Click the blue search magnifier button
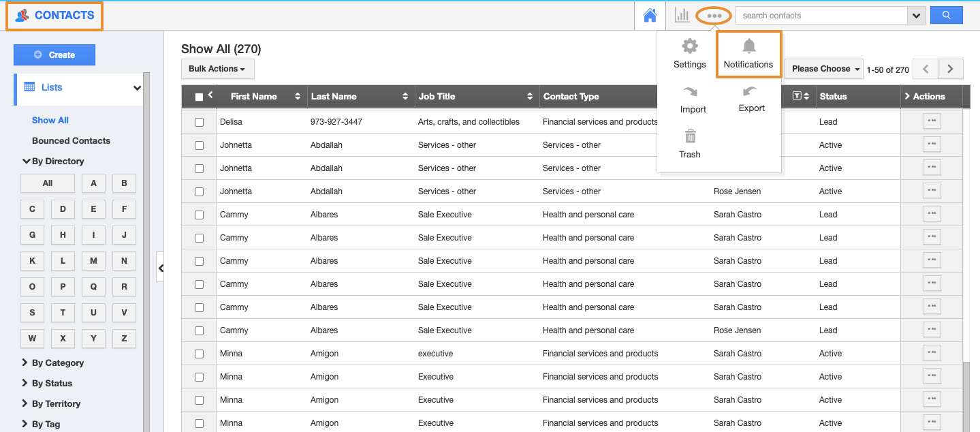 [x=946, y=15]
